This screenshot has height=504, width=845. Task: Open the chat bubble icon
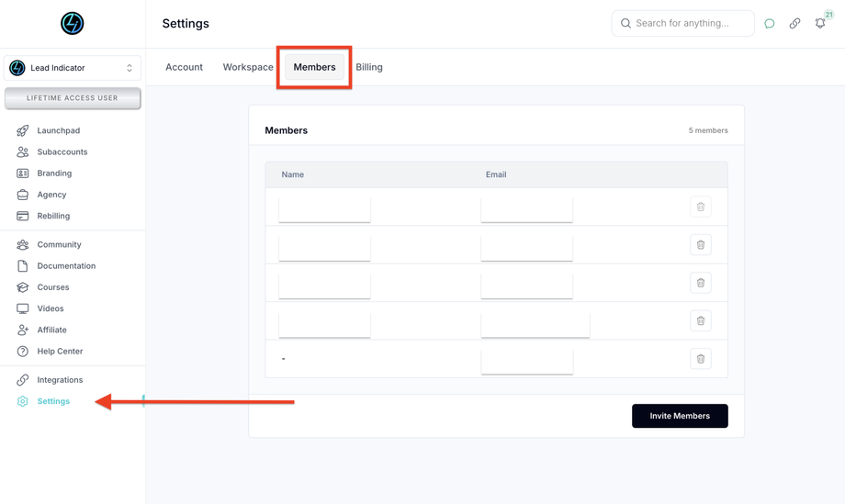(770, 24)
